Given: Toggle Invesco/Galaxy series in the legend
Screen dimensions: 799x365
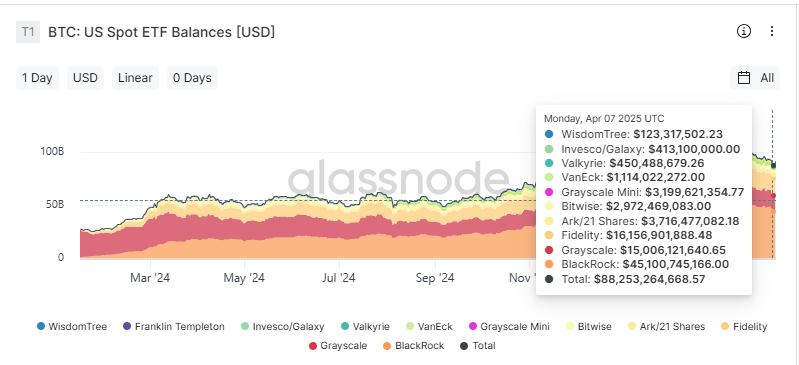Looking at the screenshot, I should click(282, 327).
